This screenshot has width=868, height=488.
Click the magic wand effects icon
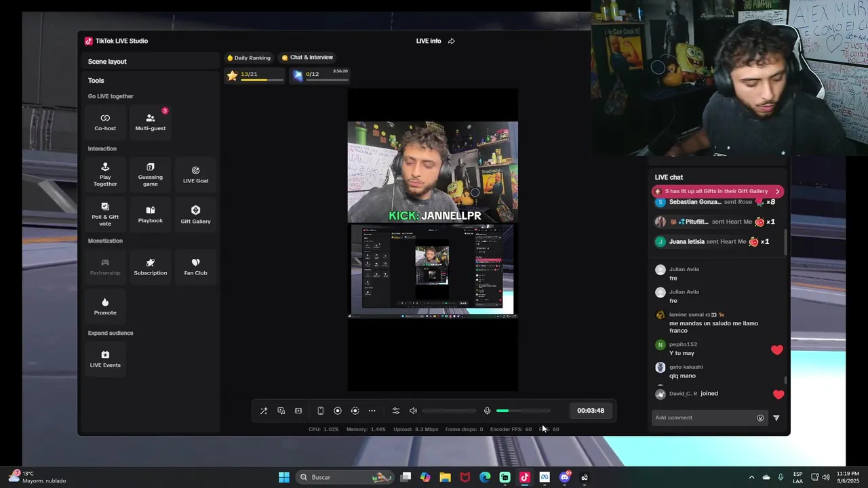pos(264,411)
